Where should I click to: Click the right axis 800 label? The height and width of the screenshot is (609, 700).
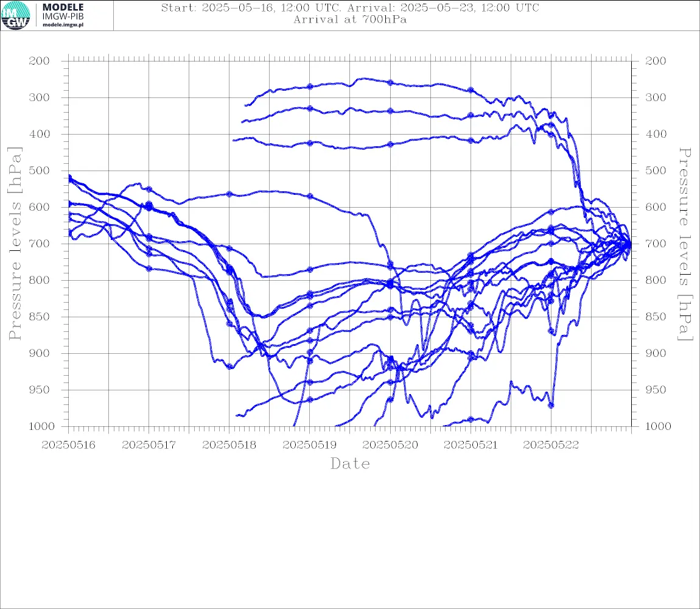click(x=656, y=280)
